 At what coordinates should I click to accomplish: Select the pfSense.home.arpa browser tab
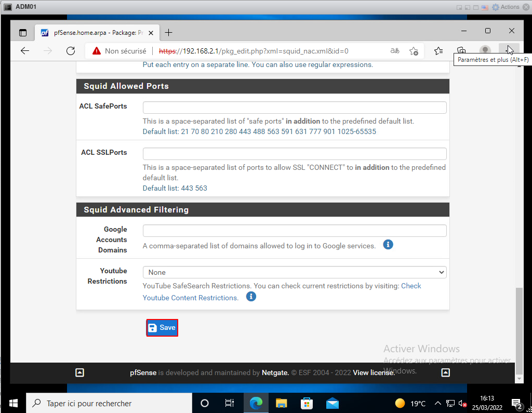click(x=94, y=32)
